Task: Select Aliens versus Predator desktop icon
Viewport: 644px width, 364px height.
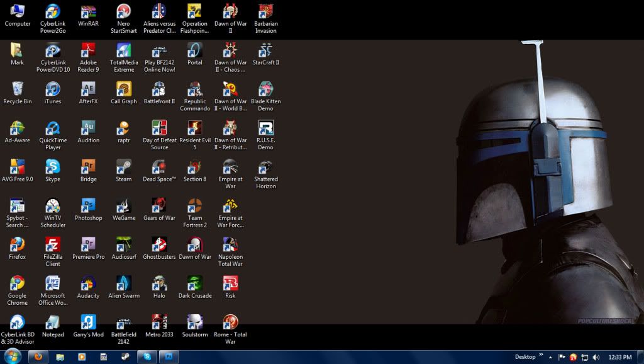Action: [x=159, y=18]
